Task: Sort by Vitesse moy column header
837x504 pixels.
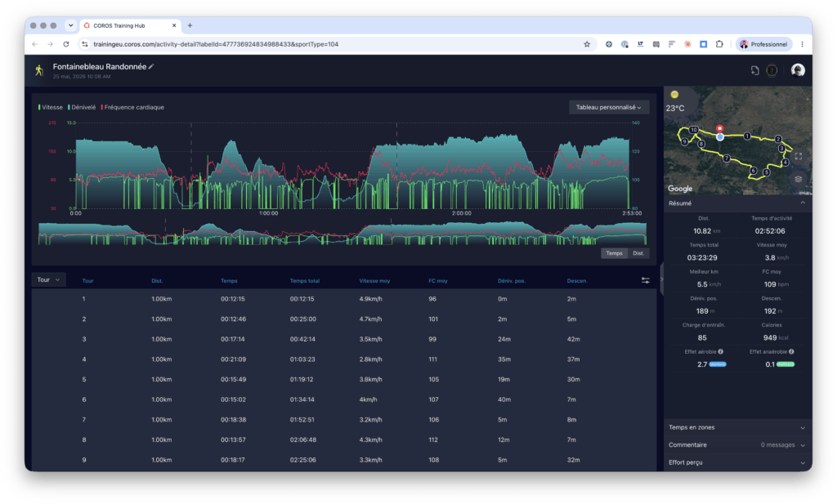Action: click(x=374, y=280)
